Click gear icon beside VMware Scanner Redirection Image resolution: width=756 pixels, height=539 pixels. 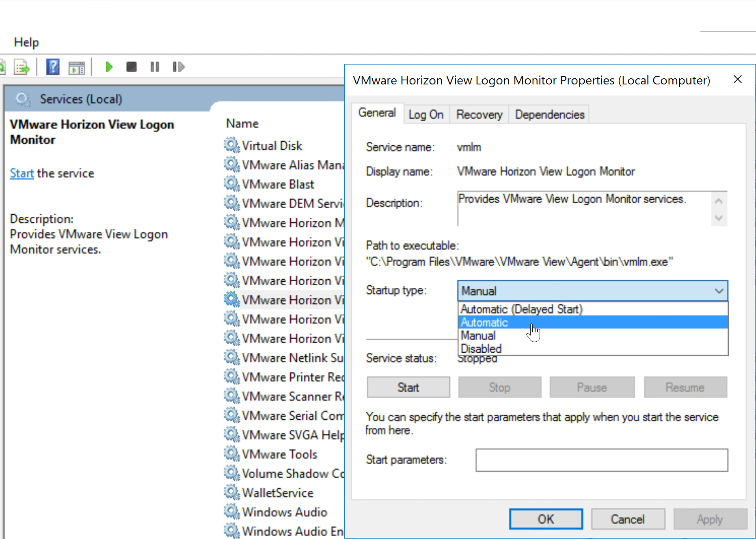[232, 396]
